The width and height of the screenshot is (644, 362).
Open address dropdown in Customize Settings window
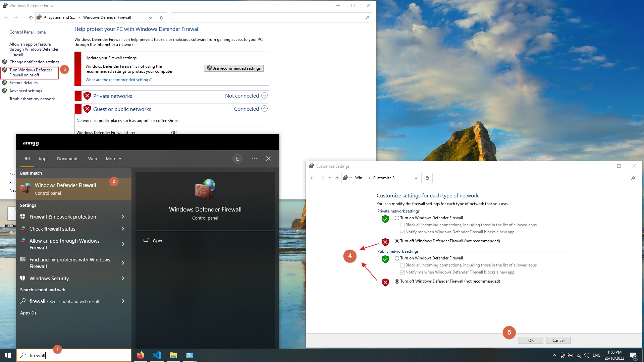click(416, 178)
